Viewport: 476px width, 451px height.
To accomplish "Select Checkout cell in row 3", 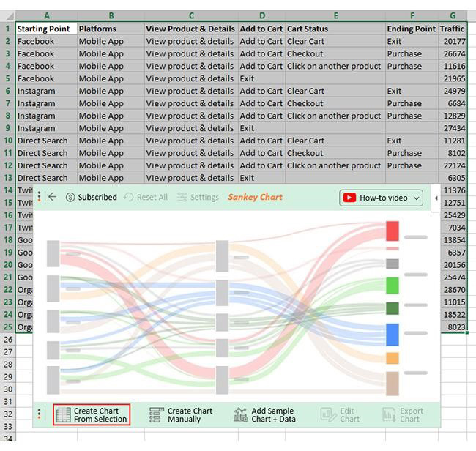I will point(335,53).
